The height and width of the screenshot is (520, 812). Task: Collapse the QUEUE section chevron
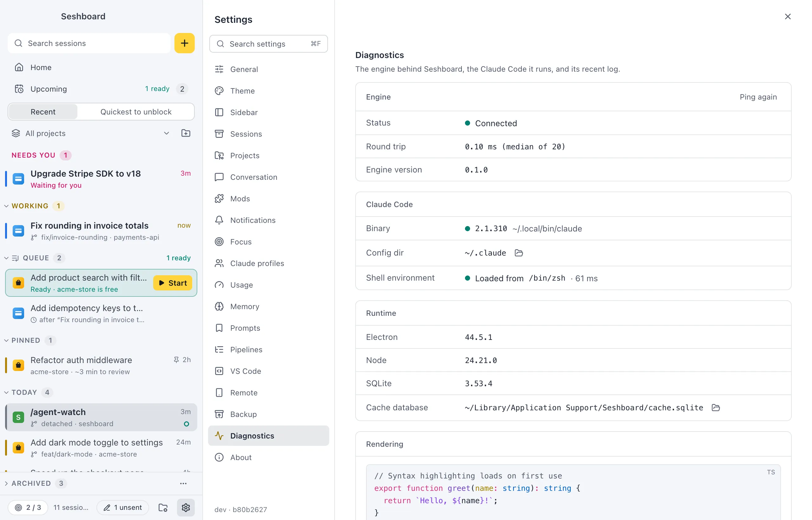(6, 258)
